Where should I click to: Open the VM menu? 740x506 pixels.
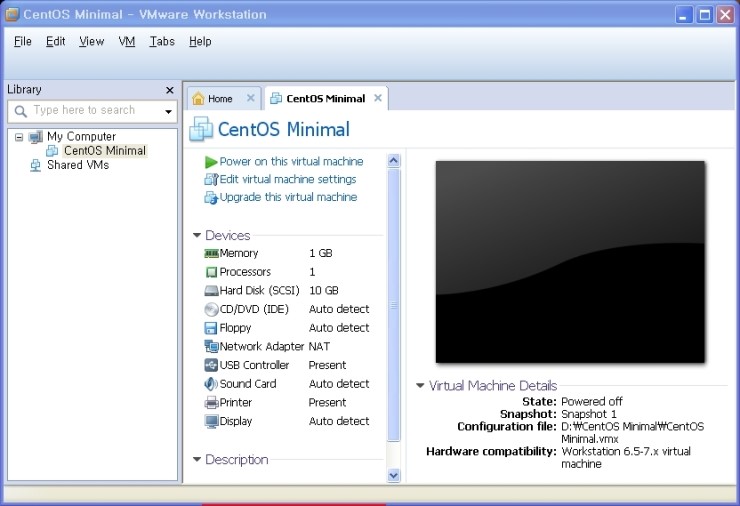coord(127,41)
